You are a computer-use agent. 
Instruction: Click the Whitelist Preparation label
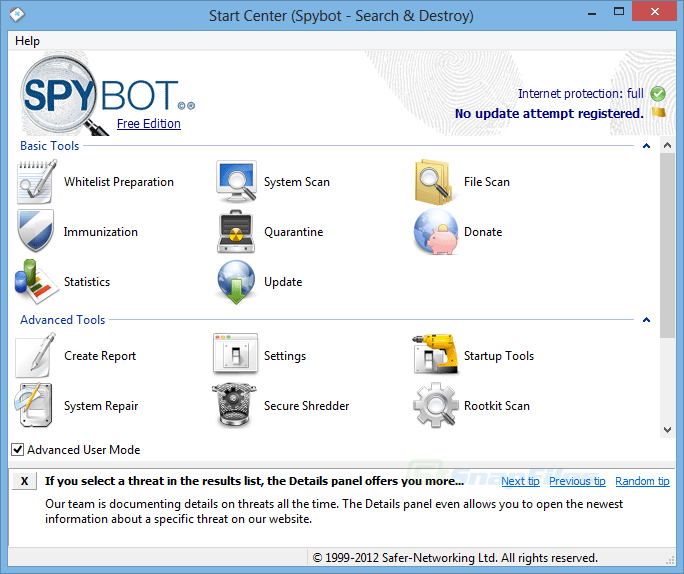point(119,182)
